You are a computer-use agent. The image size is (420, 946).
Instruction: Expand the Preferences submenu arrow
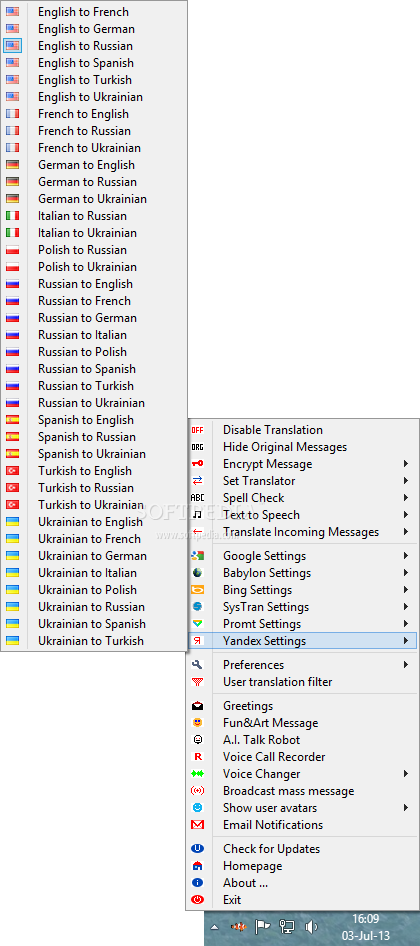pyautogui.click(x=407, y=665)
